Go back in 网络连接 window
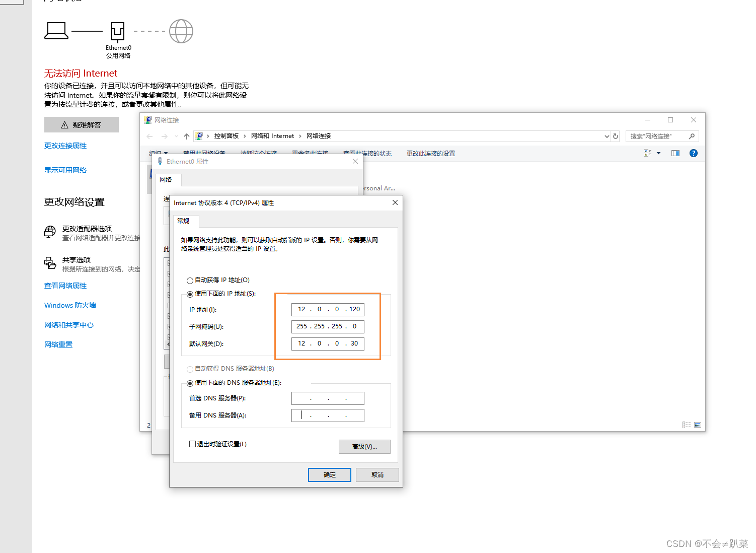756x553 pixels. [x=149, y=136]
